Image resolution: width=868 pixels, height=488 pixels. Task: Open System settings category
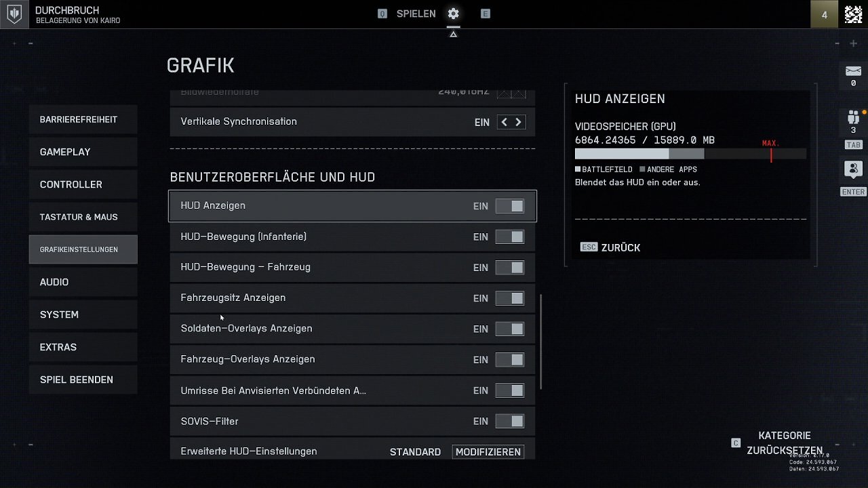click(83, 314)
